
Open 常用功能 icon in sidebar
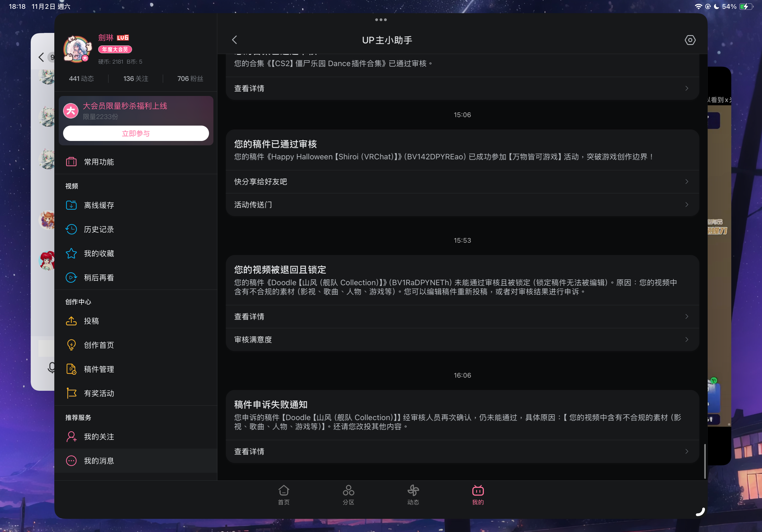(x=71, y=162)
